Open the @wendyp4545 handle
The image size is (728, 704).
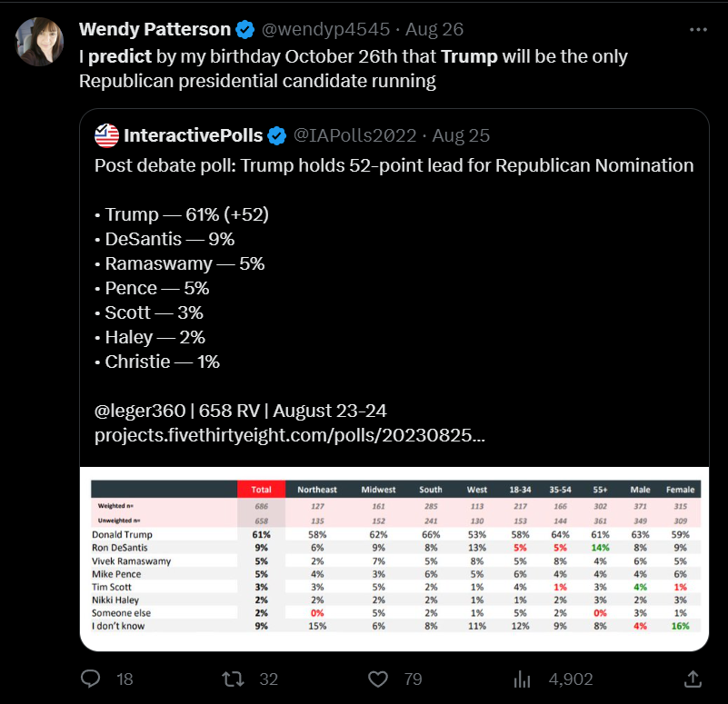pos(326,29)
